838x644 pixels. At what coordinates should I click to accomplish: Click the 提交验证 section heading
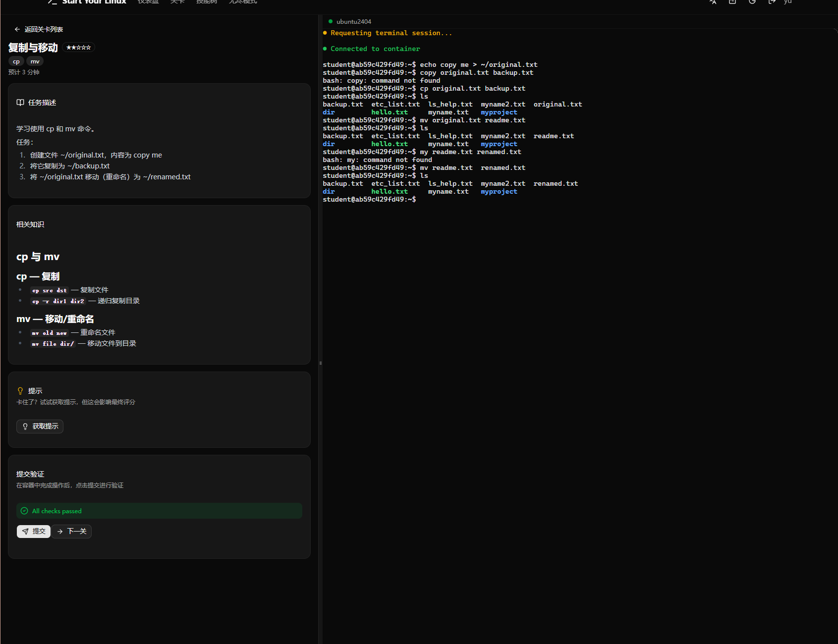[x=30, y=474]
